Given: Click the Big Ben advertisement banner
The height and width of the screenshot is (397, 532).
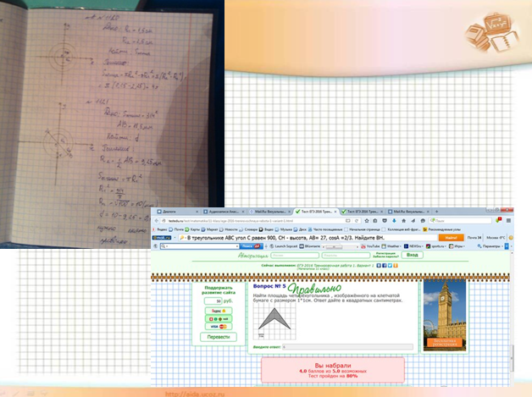Looking at the screenshot, I should click(x=445, y=315).
